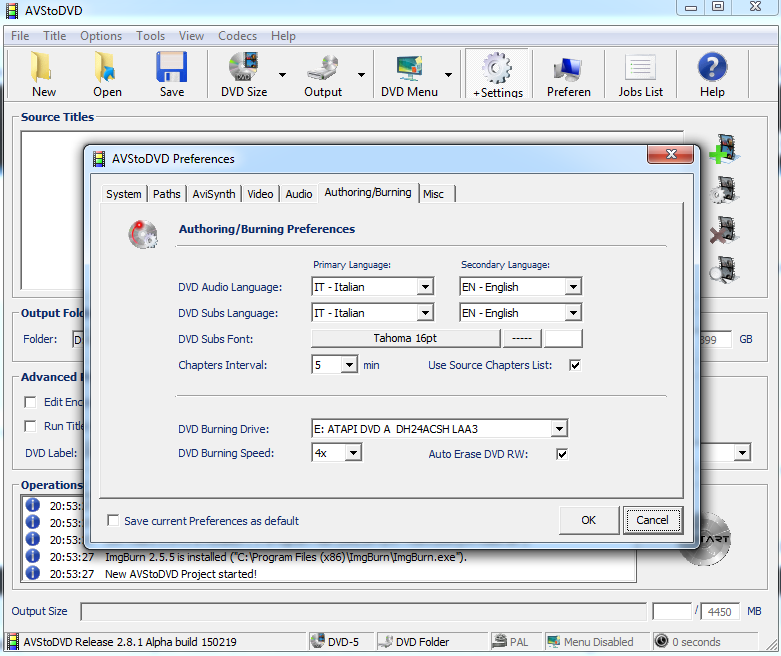
Task: Remove title with red X film icon
Action: (724, 230)
